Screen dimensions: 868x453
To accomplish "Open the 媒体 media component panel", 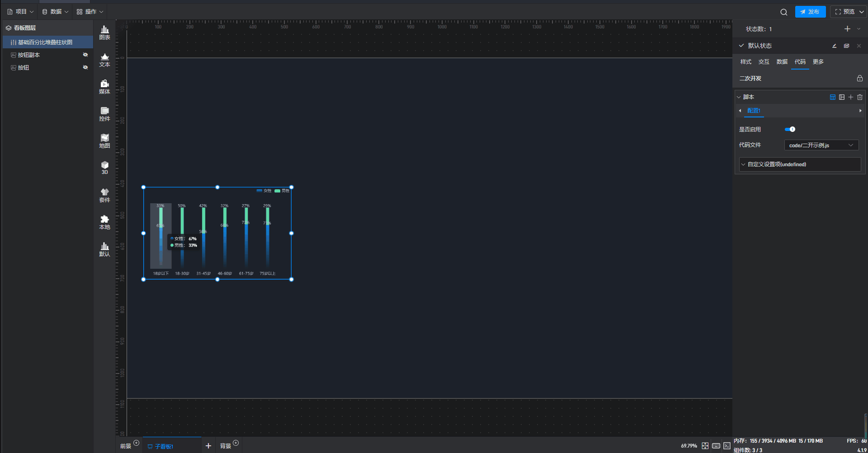I will [104, 87].
